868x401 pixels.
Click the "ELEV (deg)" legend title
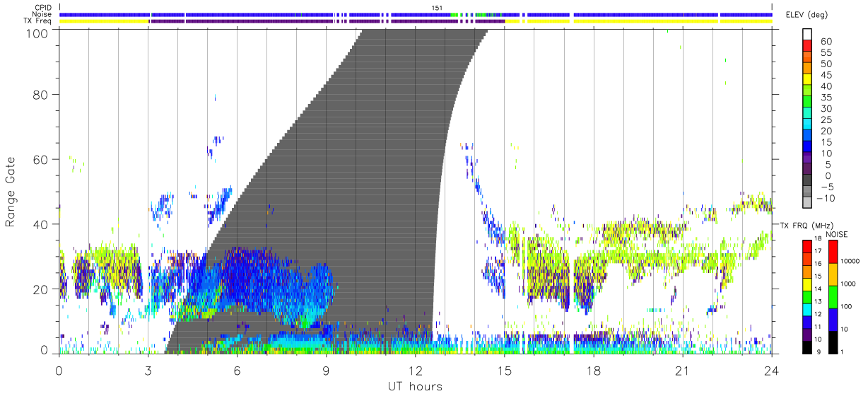coord(807,15)
